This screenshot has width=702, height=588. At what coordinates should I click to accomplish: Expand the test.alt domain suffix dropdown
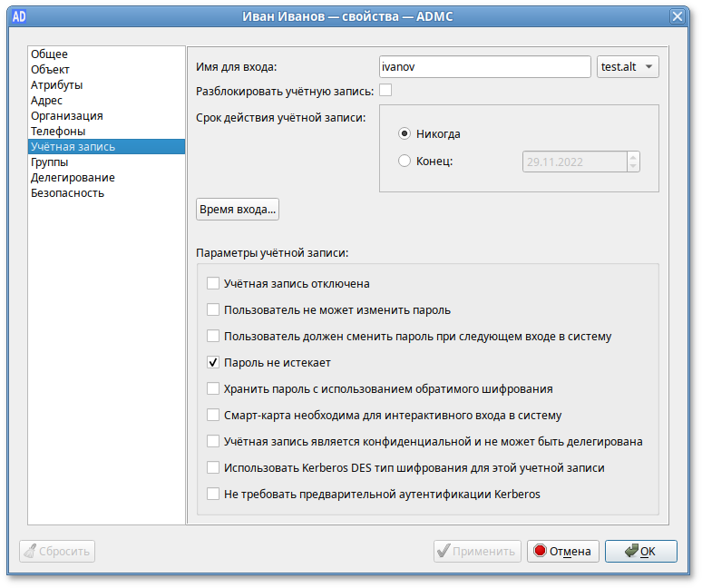click(x=629, y=67)
